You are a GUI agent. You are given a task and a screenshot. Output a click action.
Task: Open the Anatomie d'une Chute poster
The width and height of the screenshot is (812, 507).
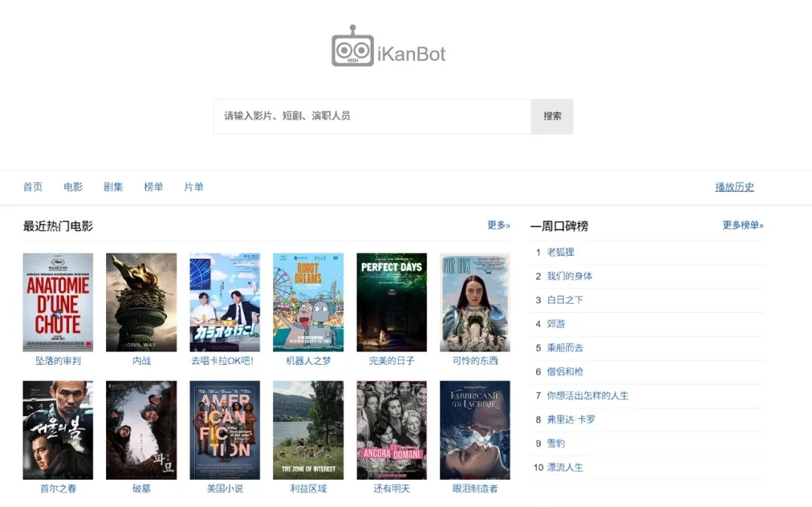[58, 302]
